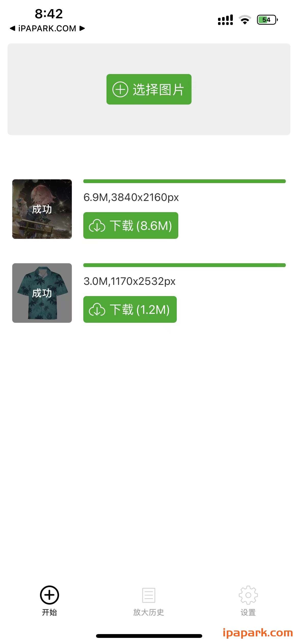Switch to the 放大历史 tab

coord(149,612)
